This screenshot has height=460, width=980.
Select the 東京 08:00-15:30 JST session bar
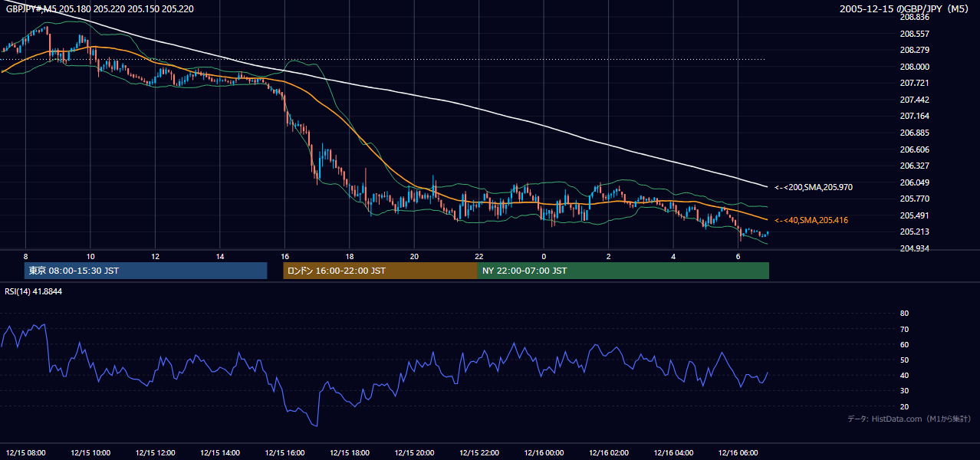click(x=146, y=271)
